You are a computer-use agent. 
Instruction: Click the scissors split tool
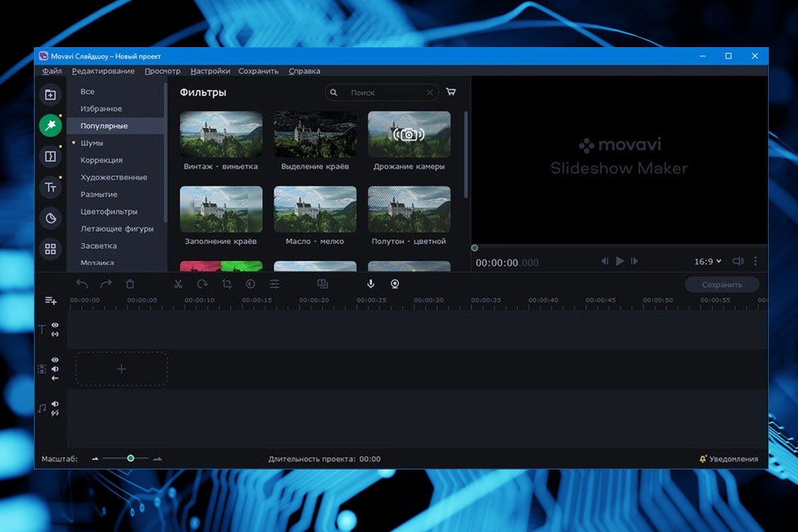click(x=178, y=284)
